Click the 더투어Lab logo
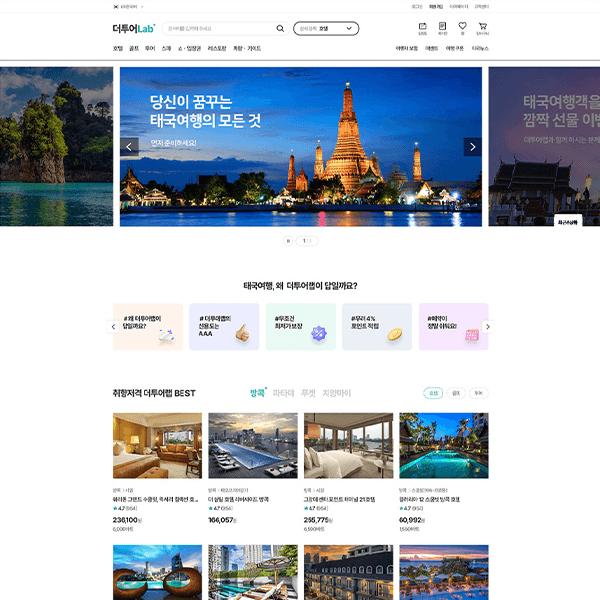Viewport: 600px width, 600px height. point(134,28)
